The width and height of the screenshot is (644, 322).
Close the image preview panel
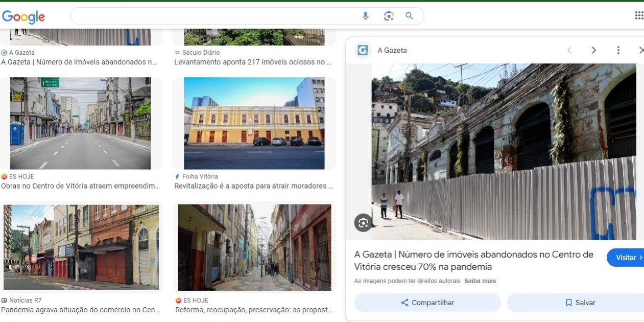[641, 50]
